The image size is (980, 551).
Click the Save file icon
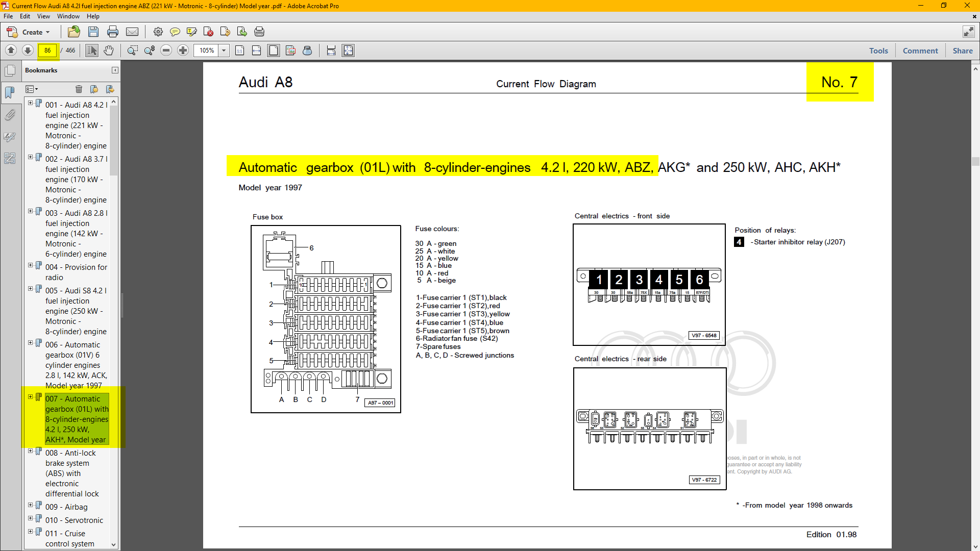pyautogui.click(x=93, y=32)
